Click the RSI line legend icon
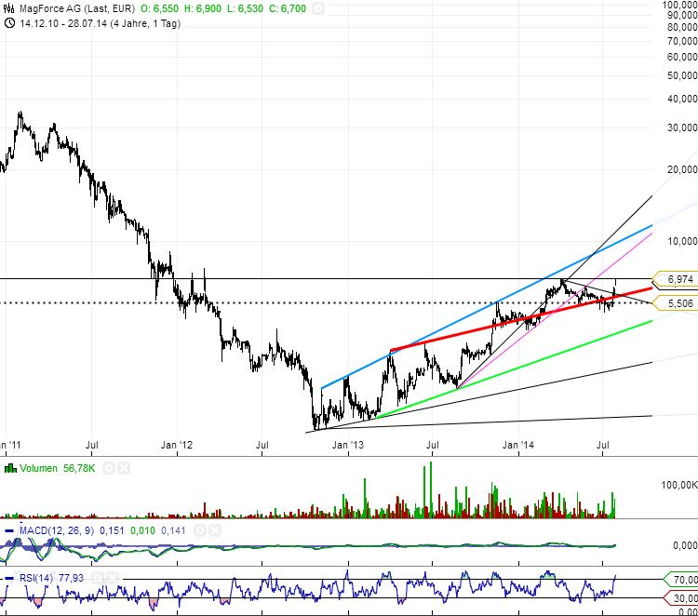698x616 pixels. click(9, 578)
